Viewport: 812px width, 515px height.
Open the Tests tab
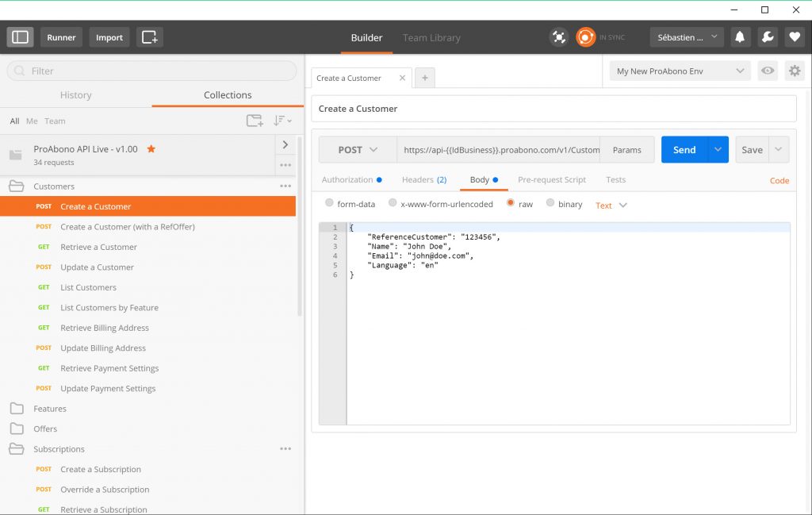point(615,180)
